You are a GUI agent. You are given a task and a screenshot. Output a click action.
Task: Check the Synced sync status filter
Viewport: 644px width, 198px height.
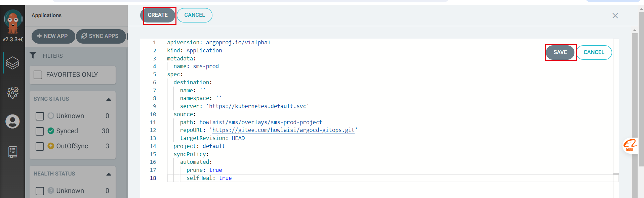tap(40, 131)
